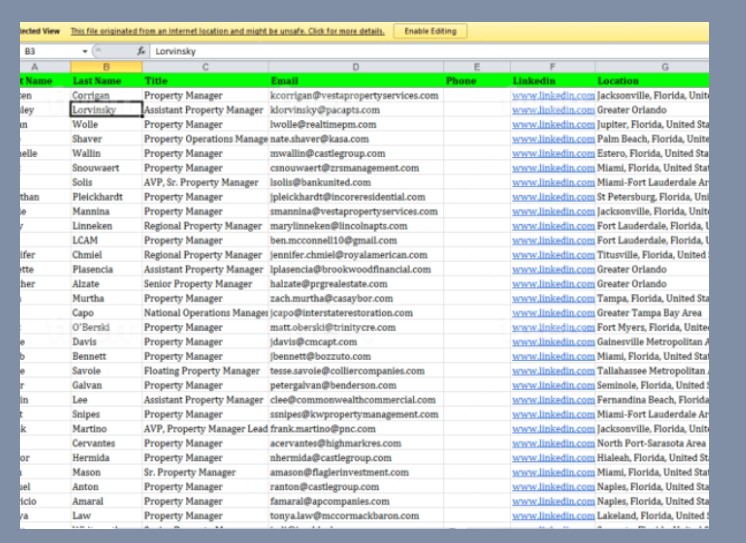Click the North Port-Sarasota Area location cell
This screenshot has height=543, width=746.
click(652, 444)
